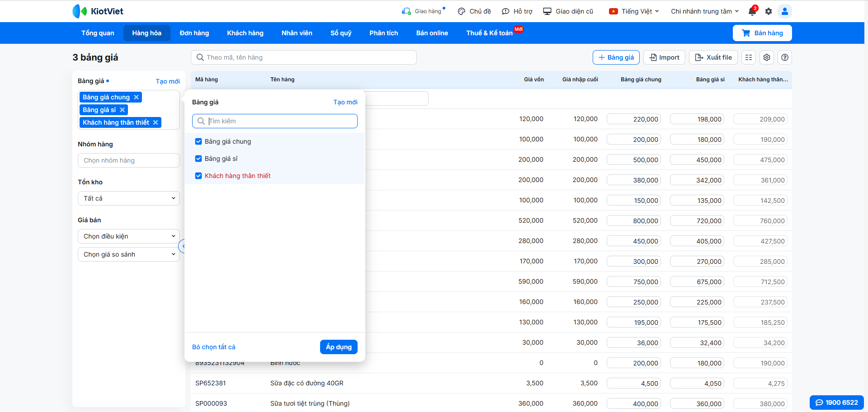
Task: Open the 'Chi nhánh trung tâm' branch selector
Action: tap(704, 11)
